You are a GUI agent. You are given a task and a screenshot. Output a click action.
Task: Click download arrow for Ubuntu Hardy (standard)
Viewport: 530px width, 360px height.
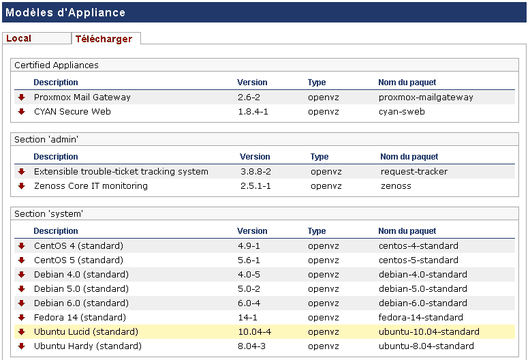coord(21,346)
